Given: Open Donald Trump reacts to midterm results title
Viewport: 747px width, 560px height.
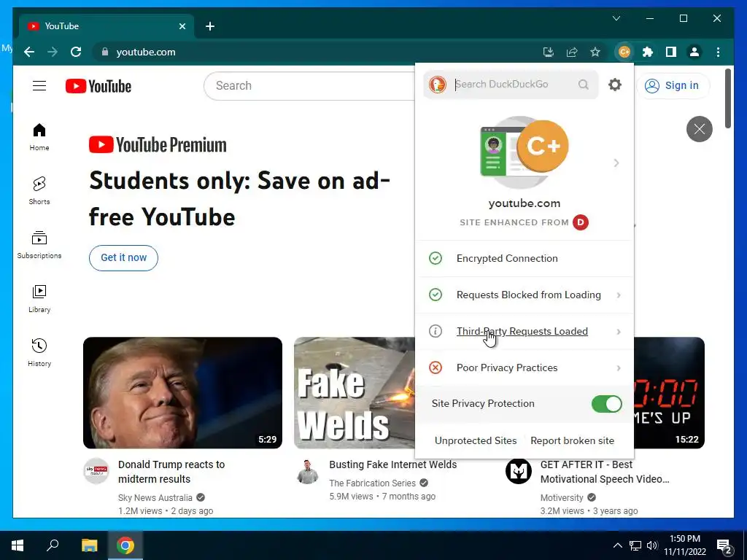Looking at the screenshot, I should tap(171, 472).
